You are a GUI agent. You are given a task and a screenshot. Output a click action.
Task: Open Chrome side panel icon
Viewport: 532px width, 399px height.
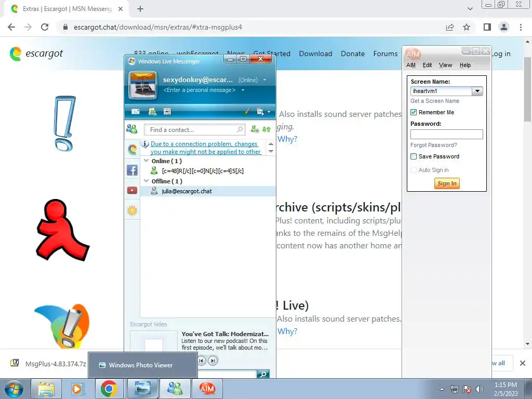click(487, 27)
